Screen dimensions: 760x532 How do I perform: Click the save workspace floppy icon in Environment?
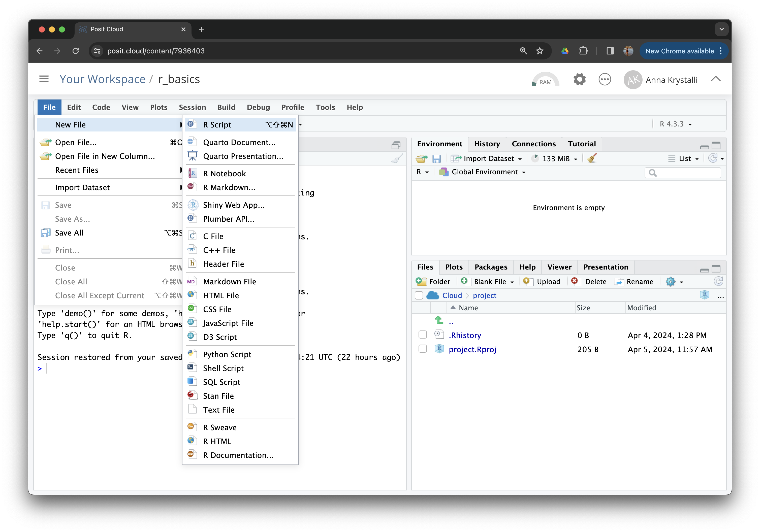(436, 159)
